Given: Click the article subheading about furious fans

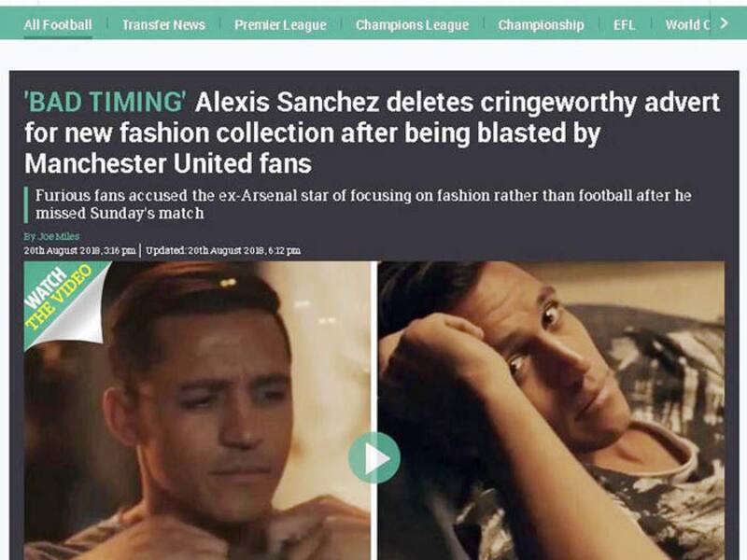Looking at the screenshot, I should point(363,204).
